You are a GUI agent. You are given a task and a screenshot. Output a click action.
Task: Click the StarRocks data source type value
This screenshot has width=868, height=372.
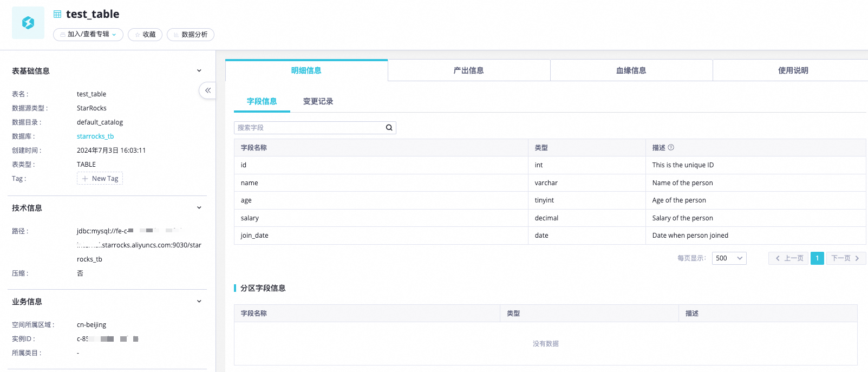click(x=92, y=108)
